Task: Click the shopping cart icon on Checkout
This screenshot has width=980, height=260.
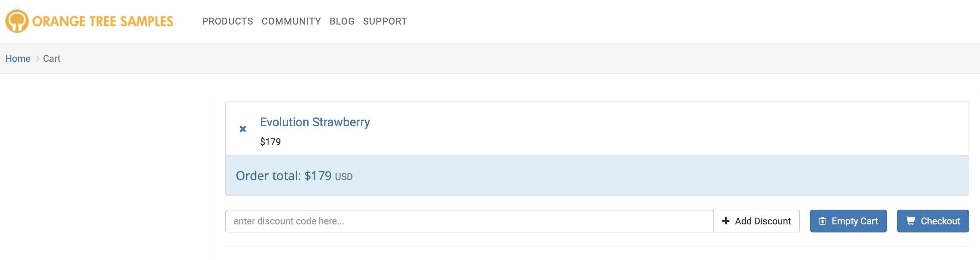Action: pyautogui.click(x=910, y=221)
